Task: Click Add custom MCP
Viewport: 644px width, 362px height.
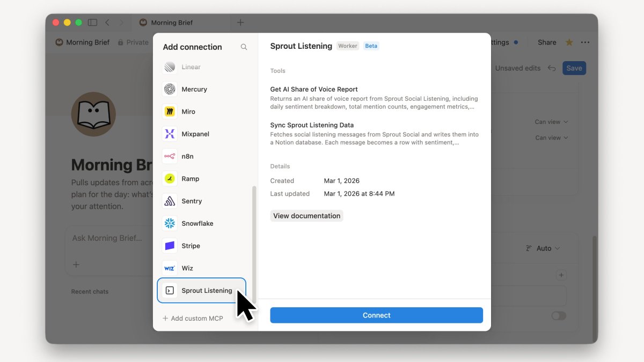Action: coord(193,319)
